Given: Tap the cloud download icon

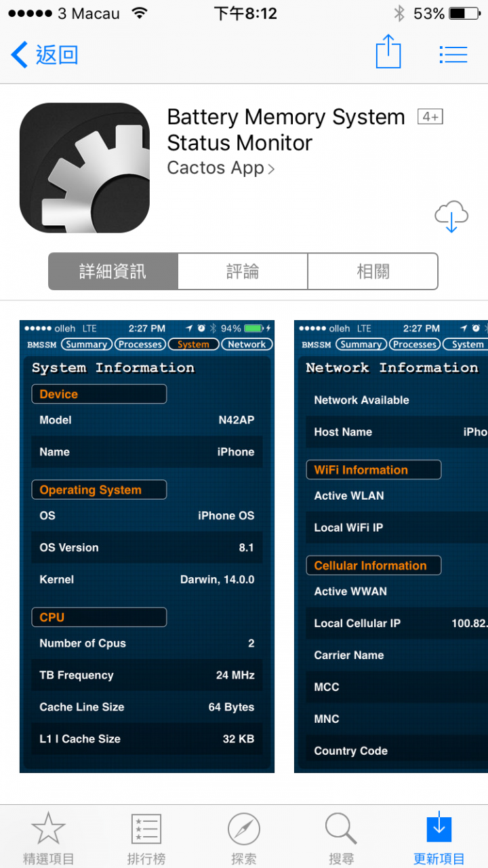Looking at the screenshot, I should coord(451,216).
